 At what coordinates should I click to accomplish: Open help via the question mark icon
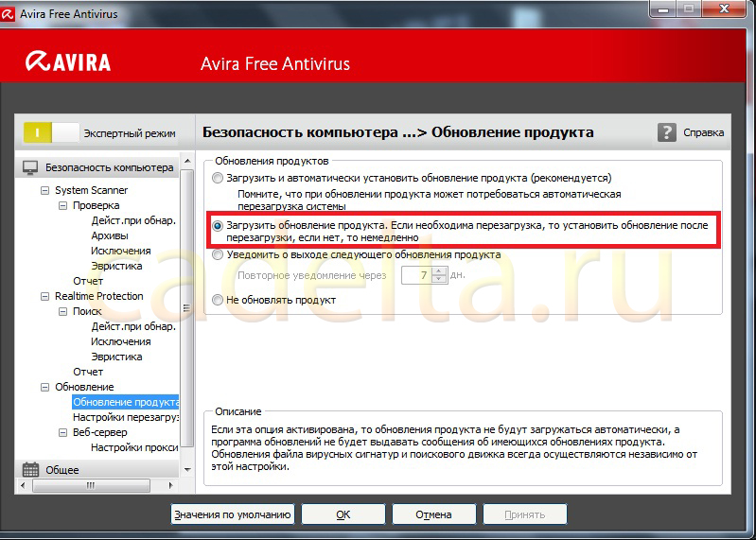pyautogui.click(x=667, y=132)
